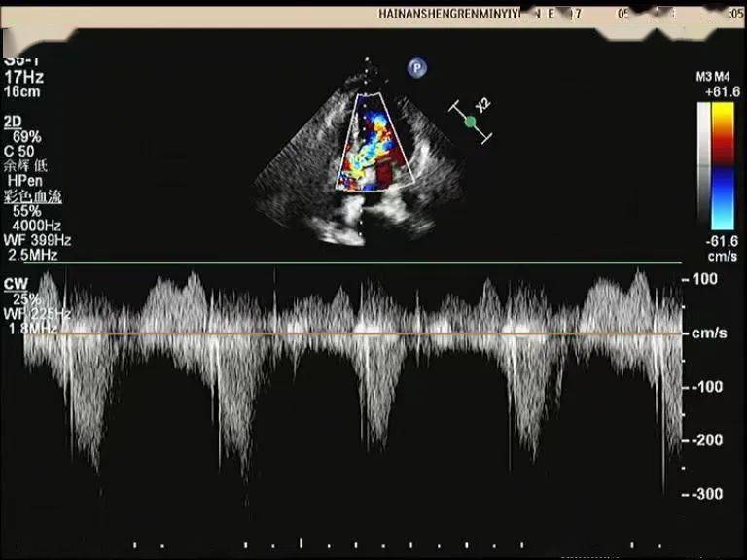747x560 pixels.
Task: Click the +61.6 velocity scale value
Action: tap(723, 92)
